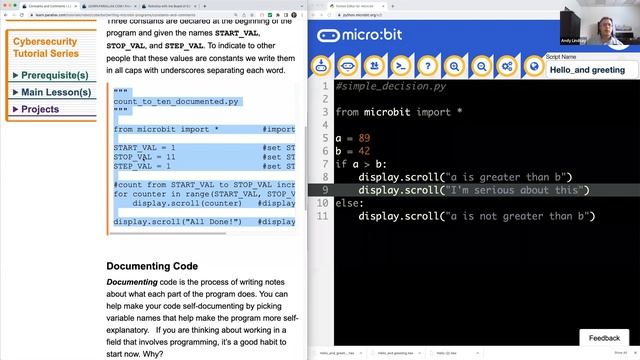Open the left browser tab list dropdown
The height and width of the screenshot is (360, 640).
click(x=302, y=6)
